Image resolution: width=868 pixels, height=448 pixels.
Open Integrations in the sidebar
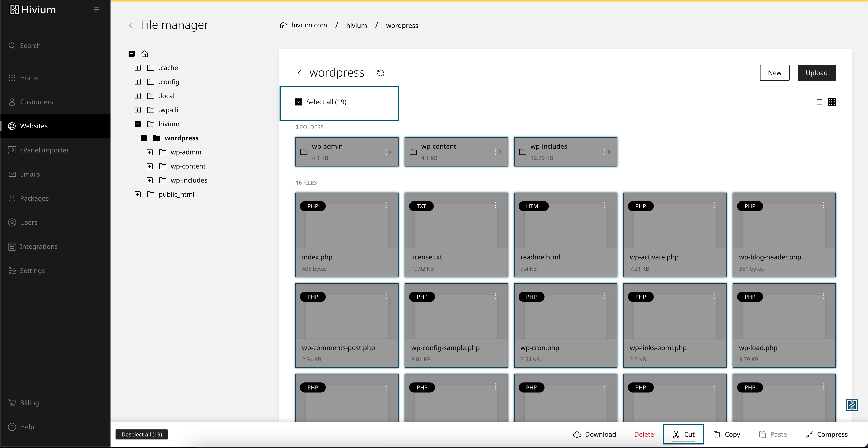(x=55, y=247)
